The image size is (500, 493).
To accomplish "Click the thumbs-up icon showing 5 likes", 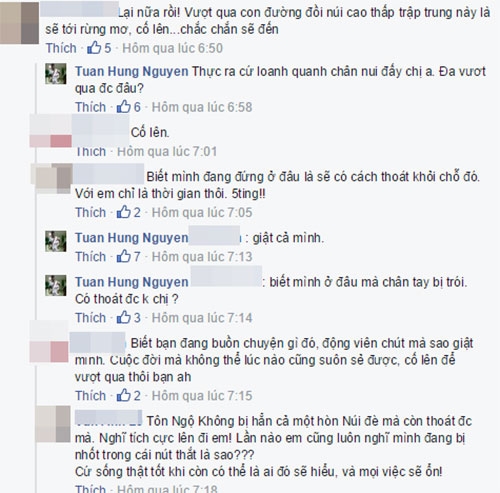I will tap(94, 48).
